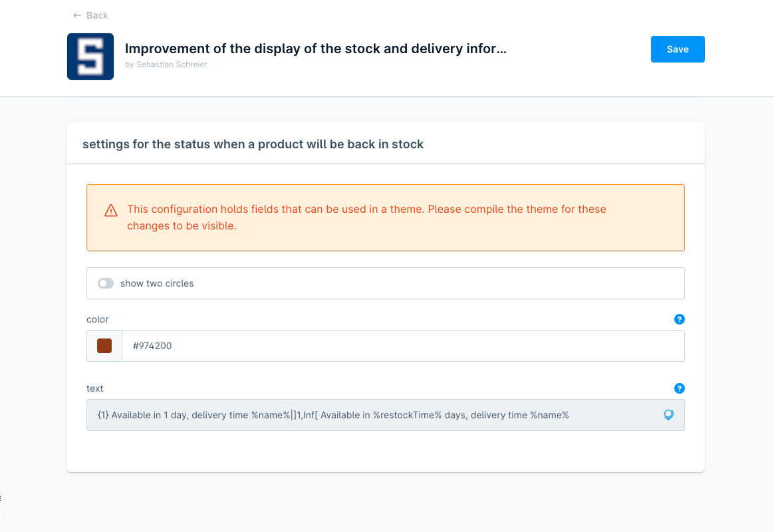
Task: Click the "color" field label
Action: [98, 319]
